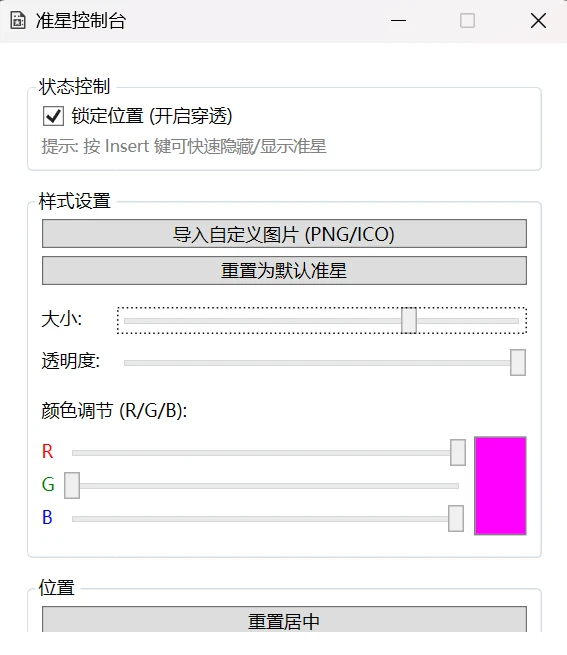Viewport: 567px width, 655px height.
Task: Click the middle of the G slider track
Action: (265, 486)
